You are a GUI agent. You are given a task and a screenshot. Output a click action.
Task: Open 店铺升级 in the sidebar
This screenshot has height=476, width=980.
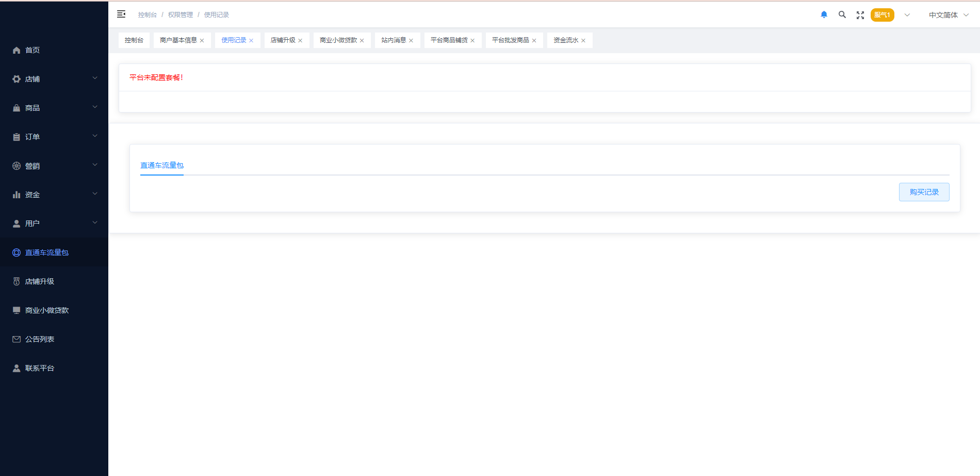(x=40, y=281)
